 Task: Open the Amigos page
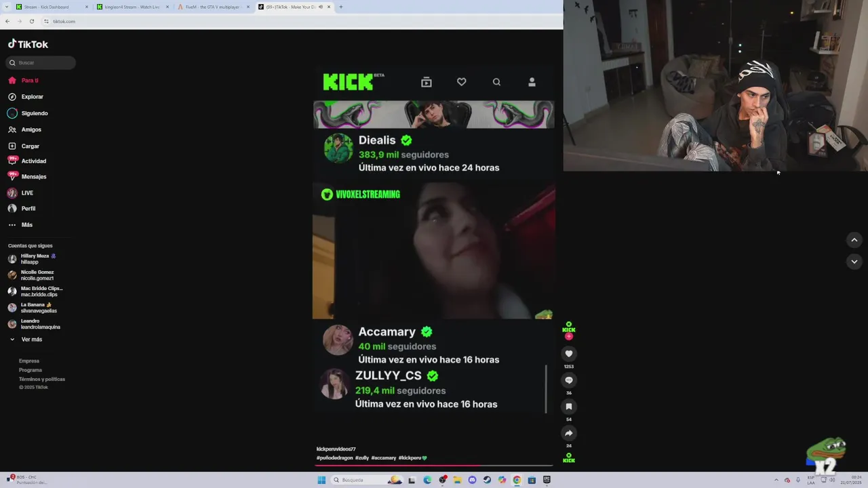tap(24, 129)
